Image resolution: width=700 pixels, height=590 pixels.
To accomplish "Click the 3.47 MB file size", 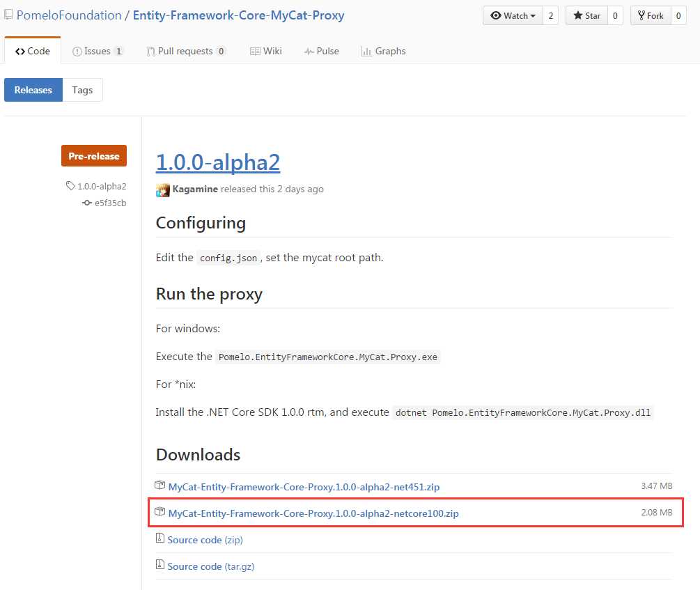I will click(x=657, y=486).
